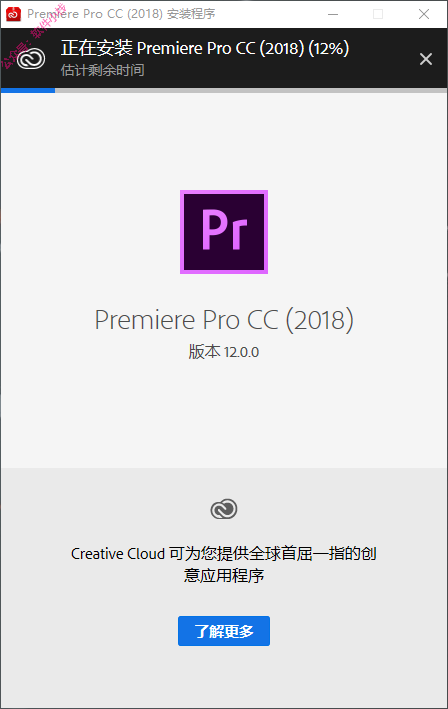
Task: Click the Creative Cloud logo in dark header
Action: coord(31,59)
